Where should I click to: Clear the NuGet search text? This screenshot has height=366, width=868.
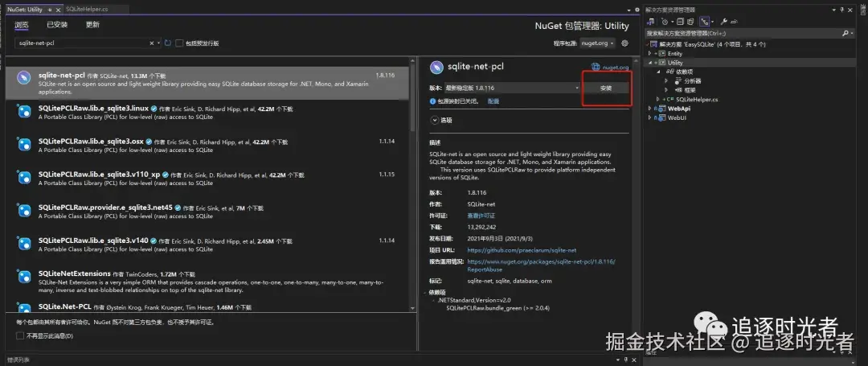click(152, 43)
